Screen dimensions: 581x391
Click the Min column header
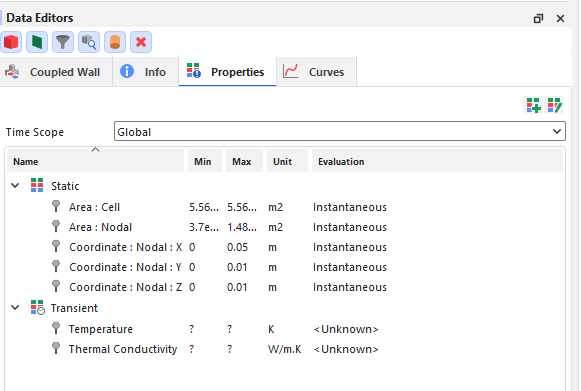(205, 162)
